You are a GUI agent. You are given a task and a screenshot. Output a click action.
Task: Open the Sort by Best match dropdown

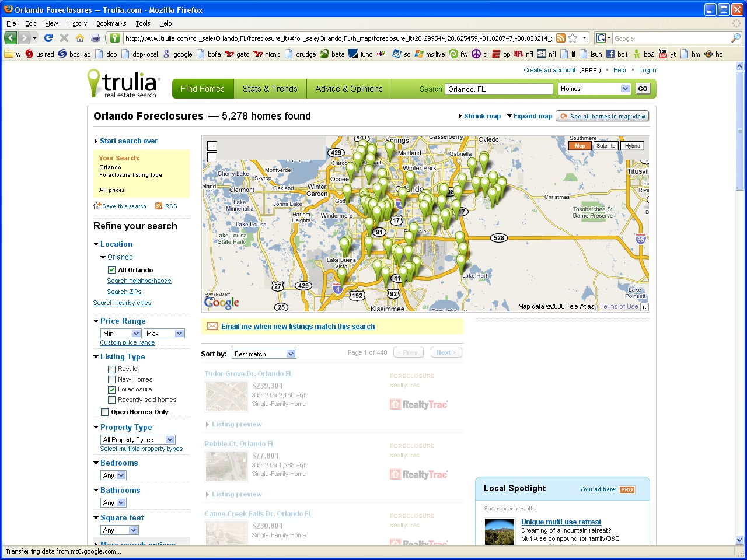(x=264, y=354)
